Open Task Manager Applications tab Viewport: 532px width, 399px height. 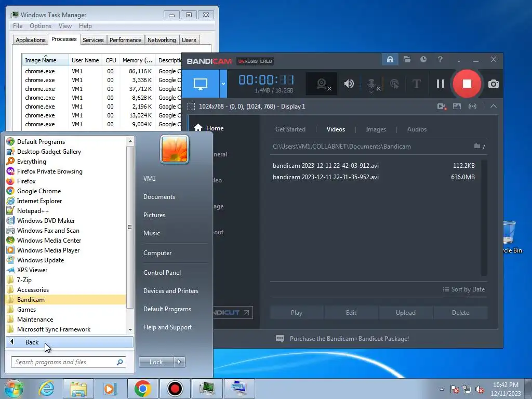tap(31, 40)
